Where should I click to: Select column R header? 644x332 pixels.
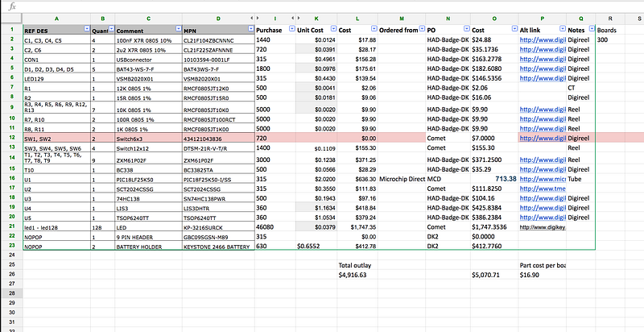coord(610,19)
